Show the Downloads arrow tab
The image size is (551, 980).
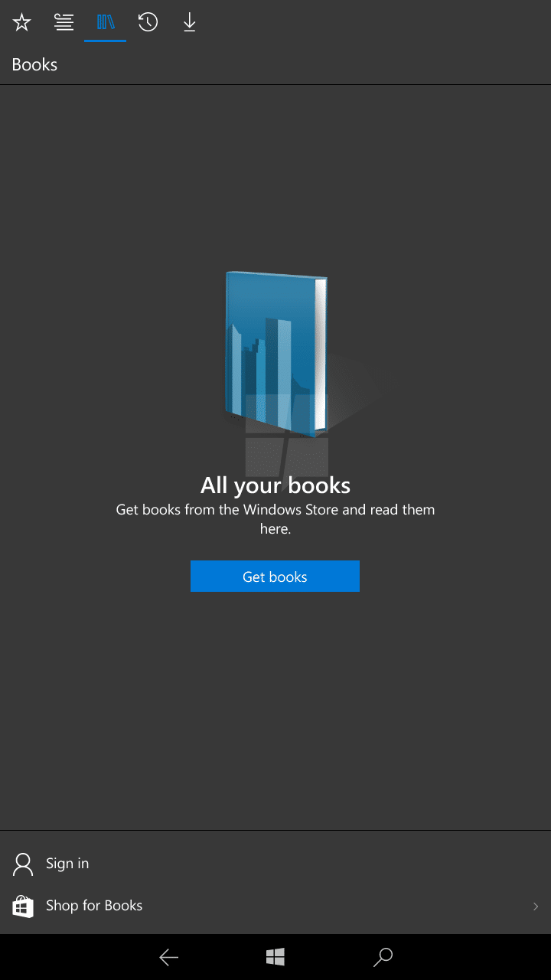coord(190,22)
